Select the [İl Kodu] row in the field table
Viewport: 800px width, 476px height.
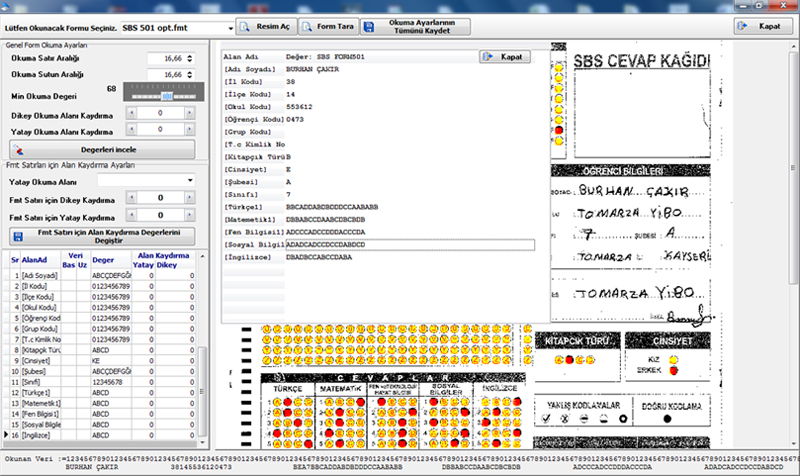coord(99,286)
